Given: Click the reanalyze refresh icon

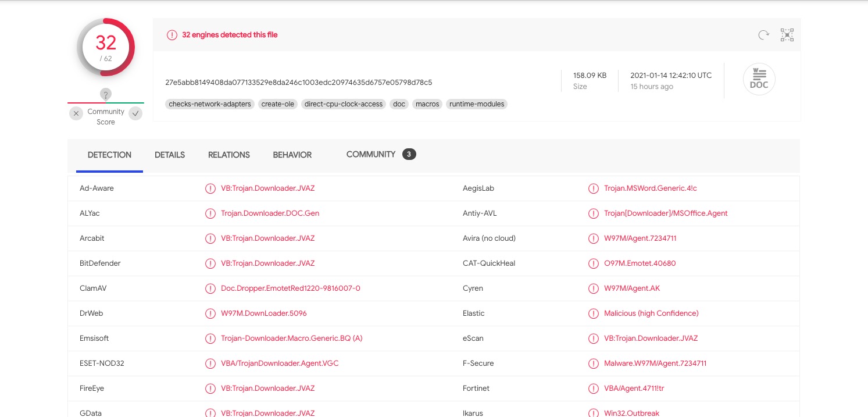Looking at the screenshot, I should coord(763,35).
